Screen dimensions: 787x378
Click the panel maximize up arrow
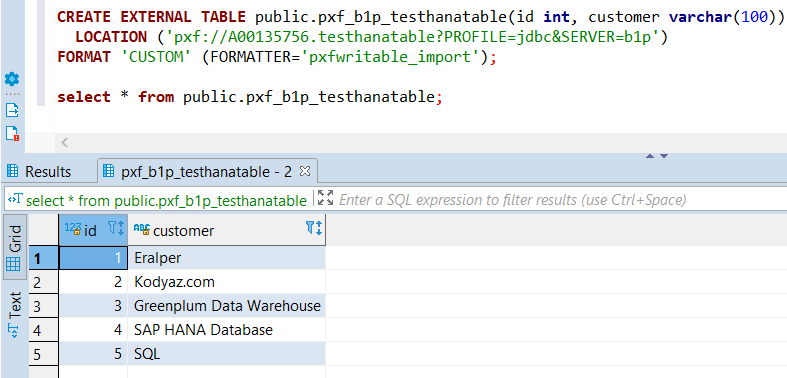pos(650,156)
